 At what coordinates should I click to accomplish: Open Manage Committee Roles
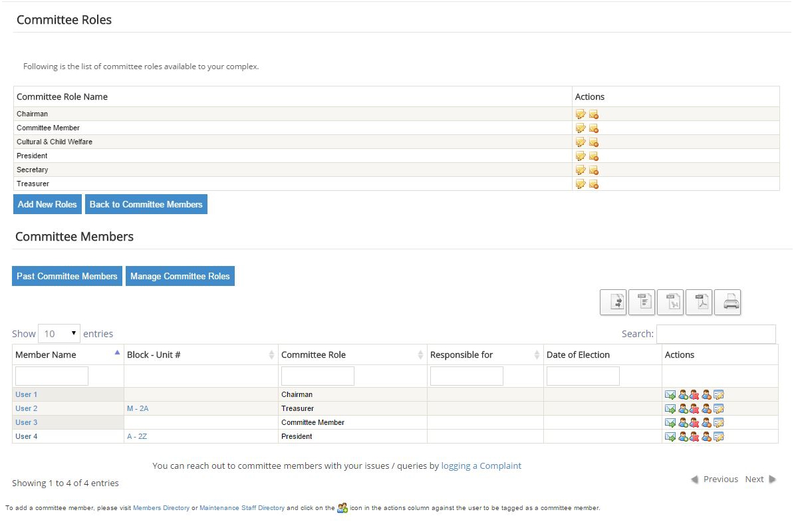pos(180,276)
